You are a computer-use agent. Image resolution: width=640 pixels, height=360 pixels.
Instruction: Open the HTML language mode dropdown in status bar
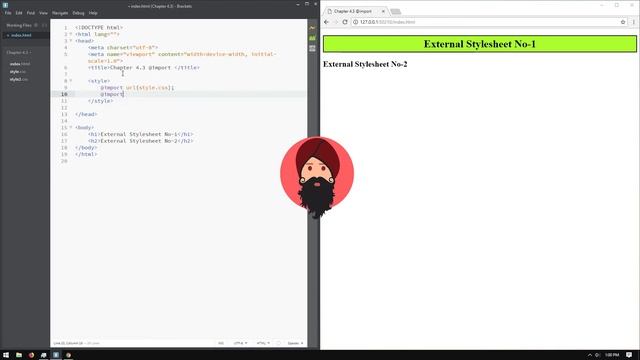tap(263, 343)
